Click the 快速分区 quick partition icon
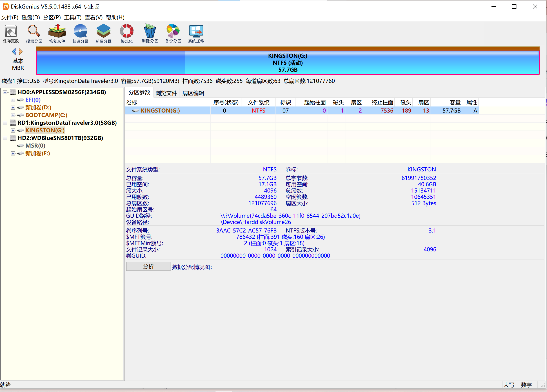Viewport: 547px width, 392px height. [80, 31]
